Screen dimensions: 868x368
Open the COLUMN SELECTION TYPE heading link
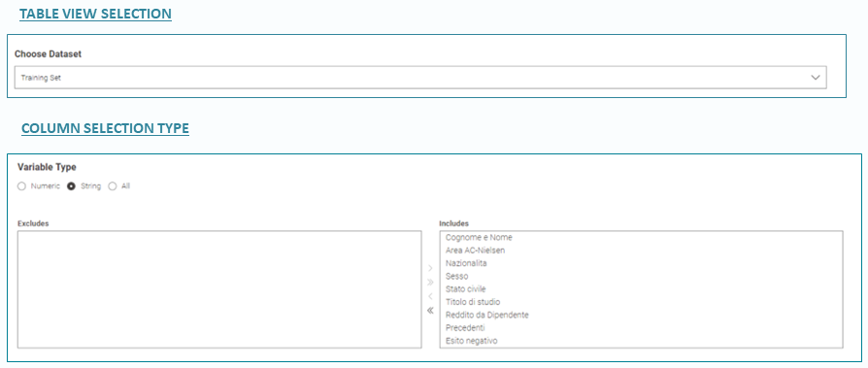pos(105,128)
